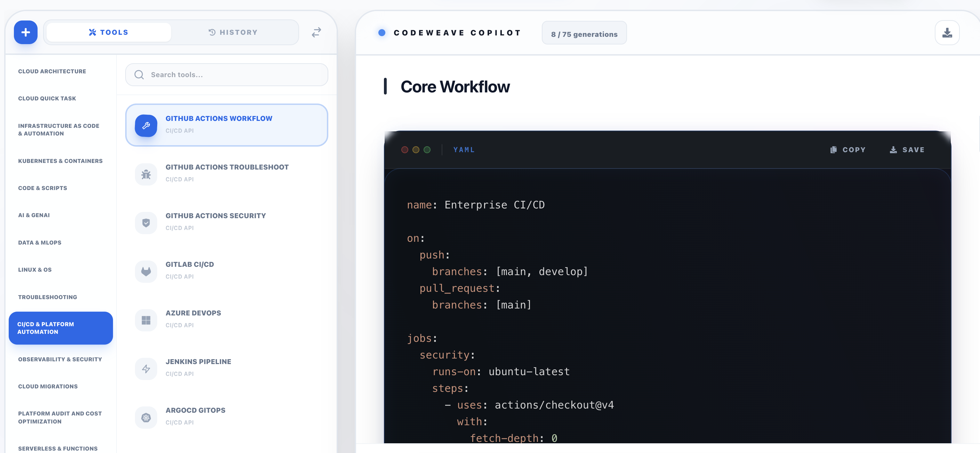Click the download icon in the top right corner

click(x=947, y=33)
